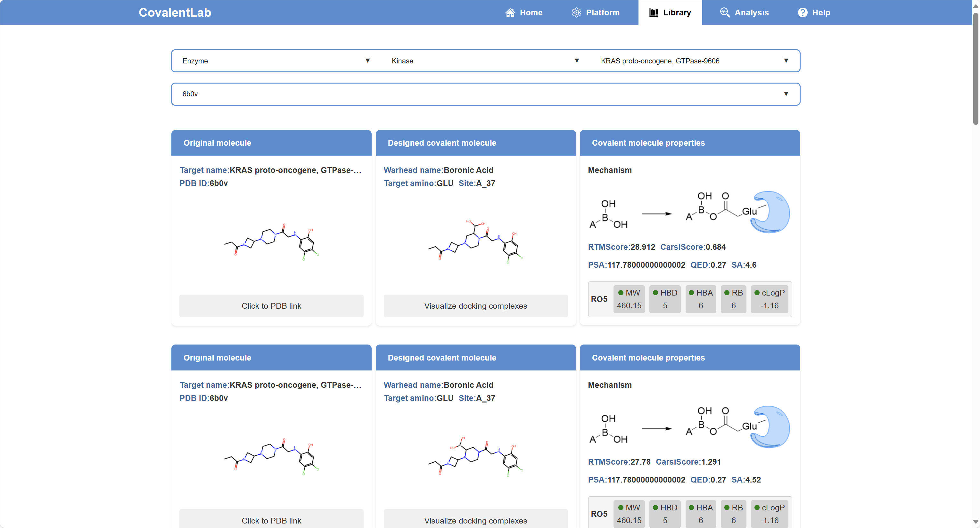Click the Platform atom icon
The width and height of the screenshot is (980, 528).
click(576, 12)
